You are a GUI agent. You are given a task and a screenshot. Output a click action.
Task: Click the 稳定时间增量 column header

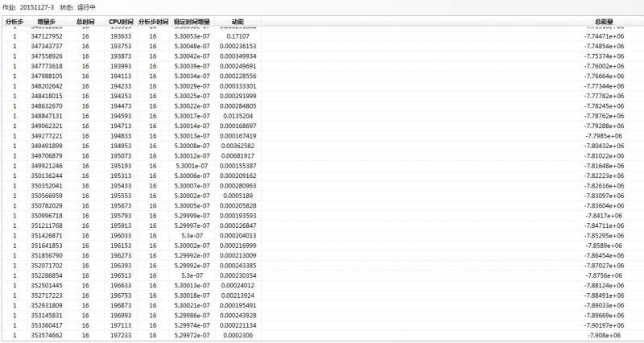click(192, 22)
